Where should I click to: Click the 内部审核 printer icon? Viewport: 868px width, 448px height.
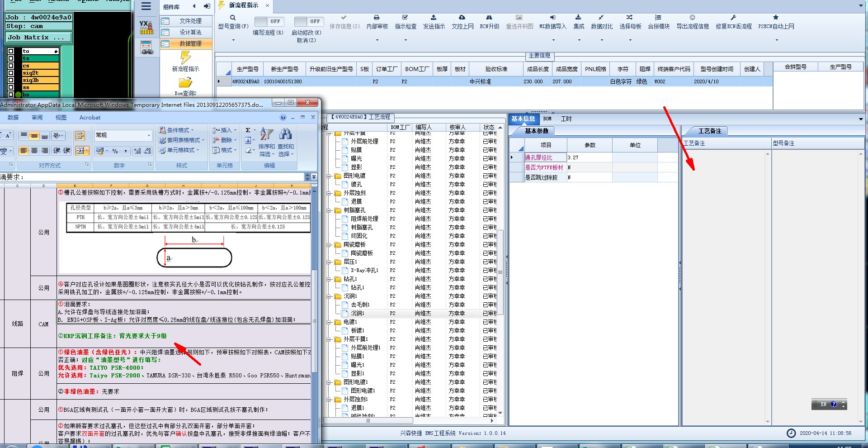point(377,18)
